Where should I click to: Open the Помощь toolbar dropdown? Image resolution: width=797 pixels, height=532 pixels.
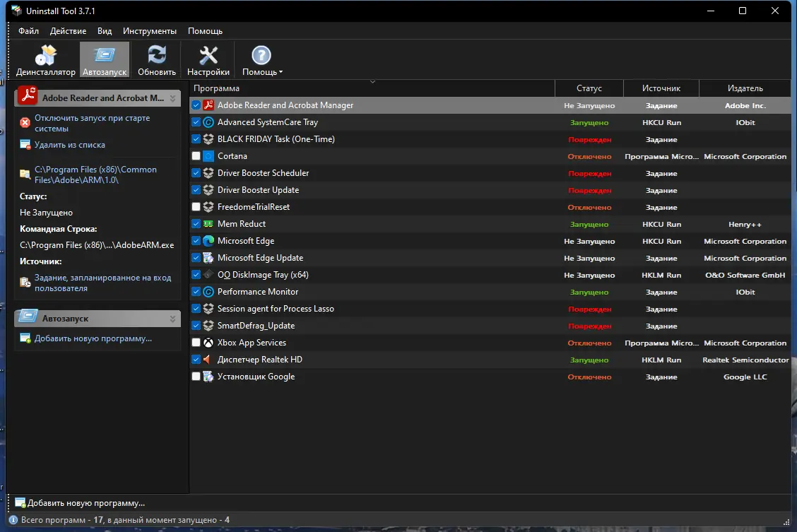[261, 60]
